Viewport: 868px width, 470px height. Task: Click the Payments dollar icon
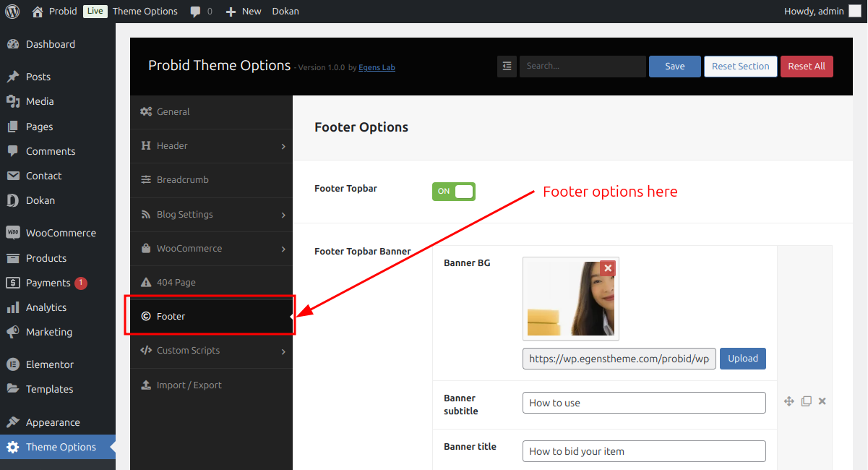pos(13,283)
